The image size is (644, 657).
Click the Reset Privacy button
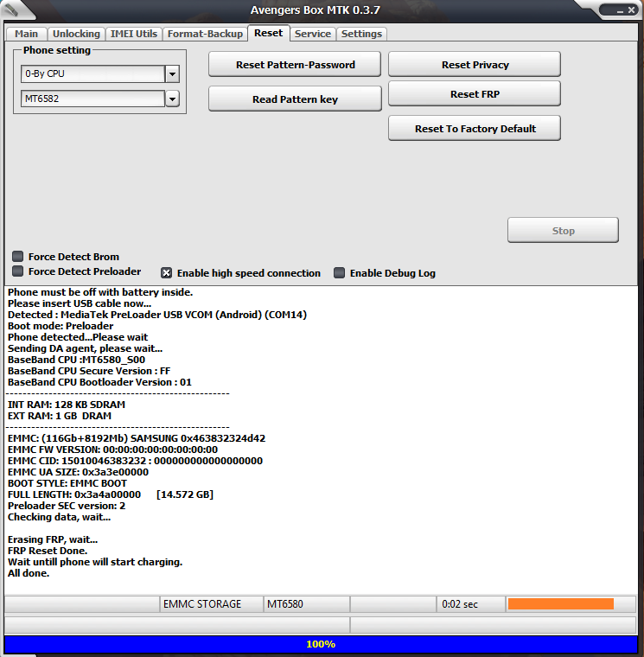pos(475,65)
